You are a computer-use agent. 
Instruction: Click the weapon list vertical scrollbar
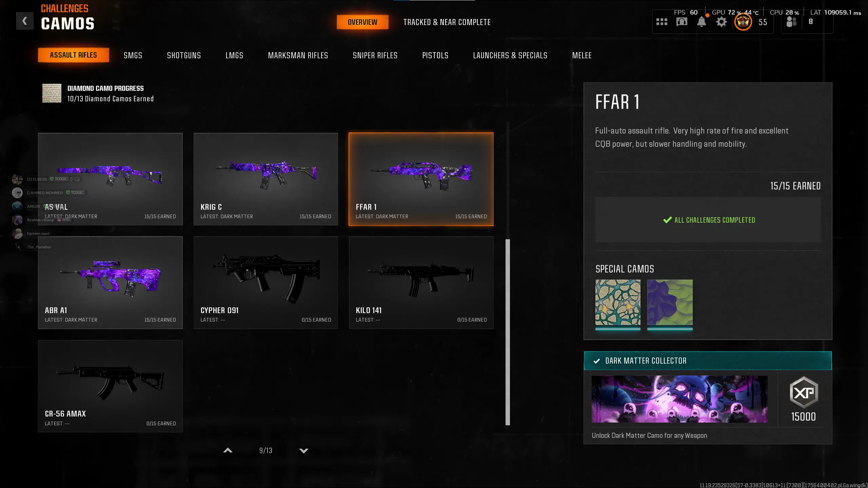point(508,332)
